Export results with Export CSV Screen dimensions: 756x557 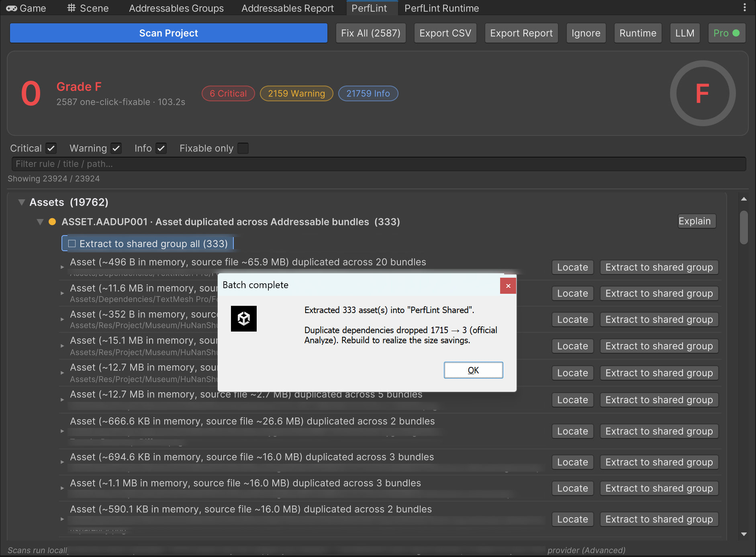tap(445, 33)
